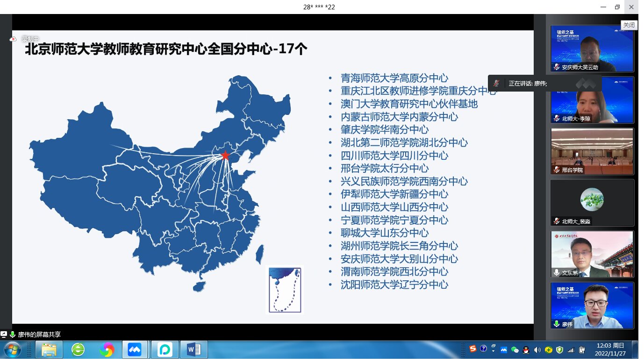Click the Windows Start button
The image size is (644, 363).
pos(12,349)
